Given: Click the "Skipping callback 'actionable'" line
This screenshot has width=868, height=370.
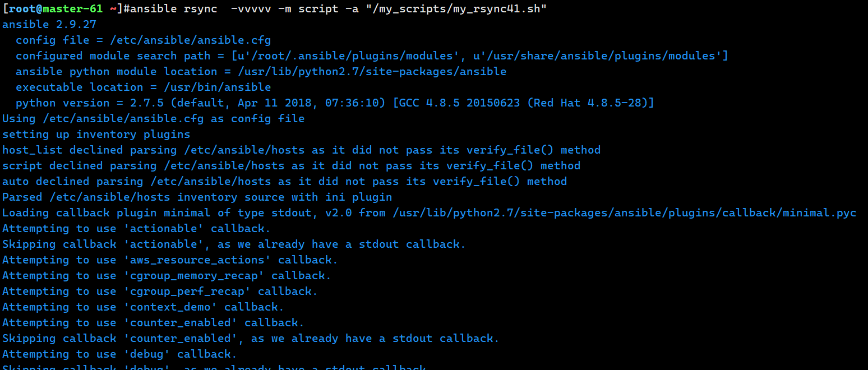Looking at the screenshot, I should click(x=234, y=244).
